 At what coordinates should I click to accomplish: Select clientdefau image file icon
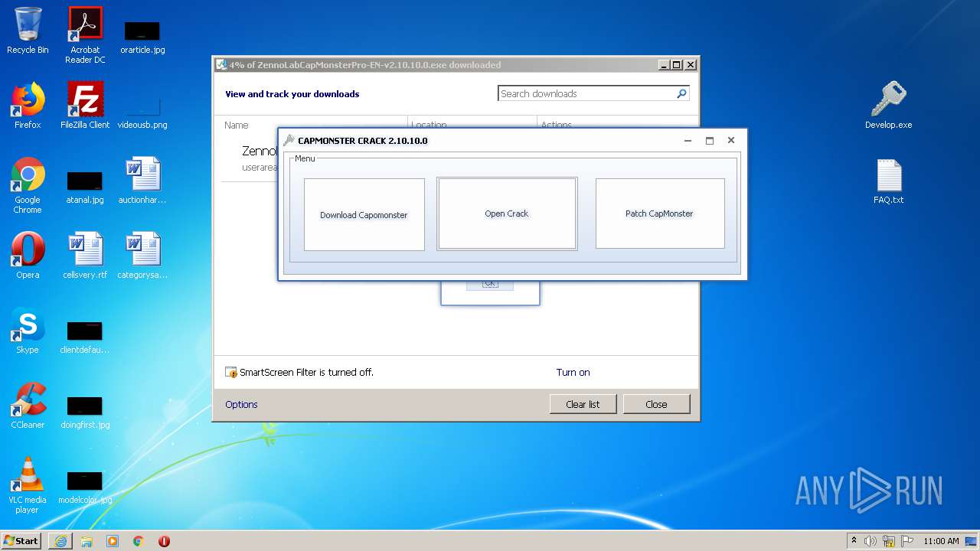click(x=85, y=337)
